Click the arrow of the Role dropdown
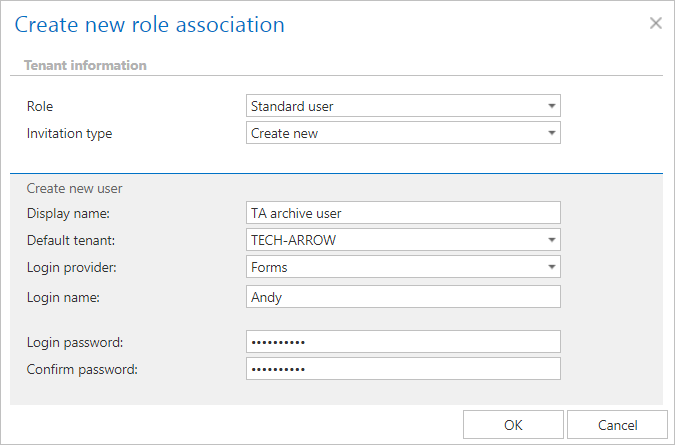Image resolution: width=675 pixels, height=445 pixels. 551,106
